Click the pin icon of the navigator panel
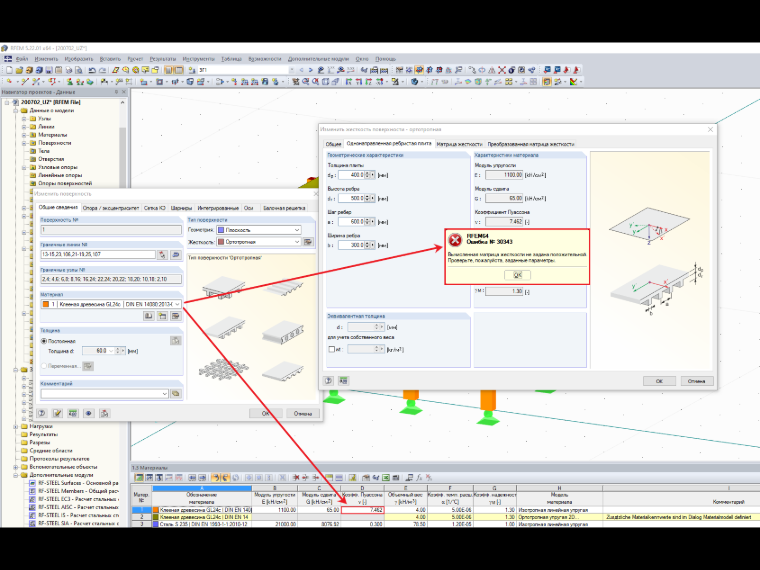The height and width of the screenshot is (570, 760). [116, 92]
